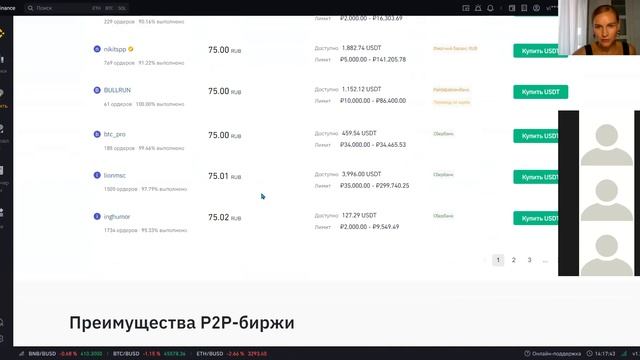Open the notifications bell in the top bar
Screen dimensions: 640x360
[490, 8]
